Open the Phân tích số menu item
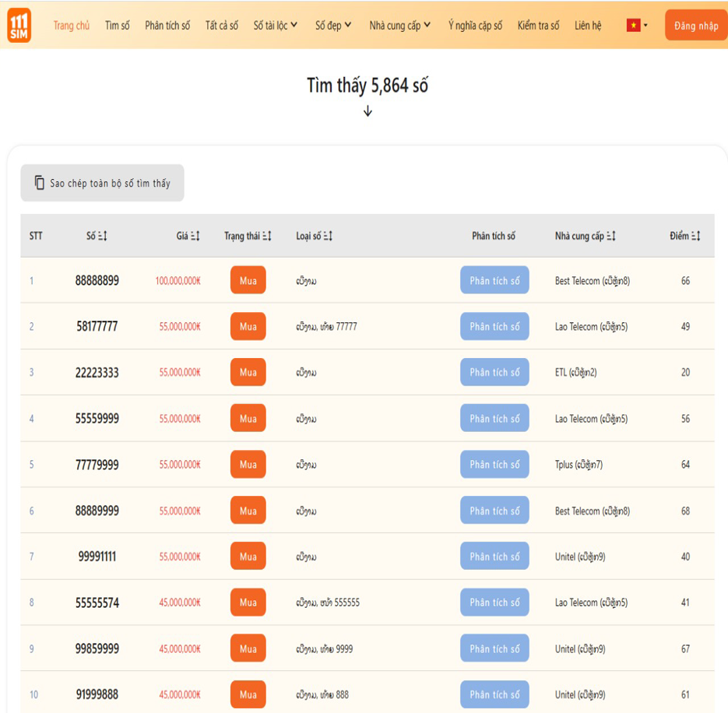The width and height of the screenshot is (728, 713). [167, 26]
